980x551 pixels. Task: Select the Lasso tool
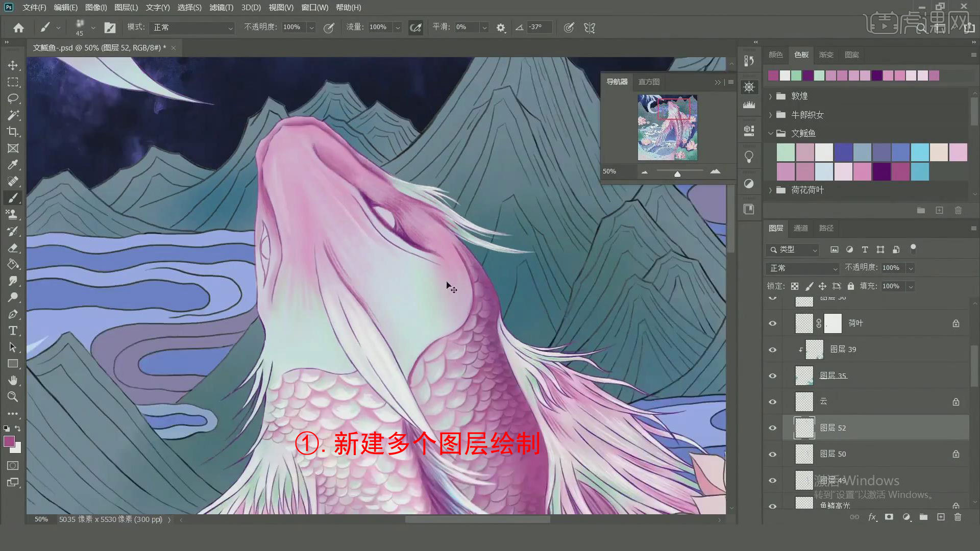click(13, 98)
